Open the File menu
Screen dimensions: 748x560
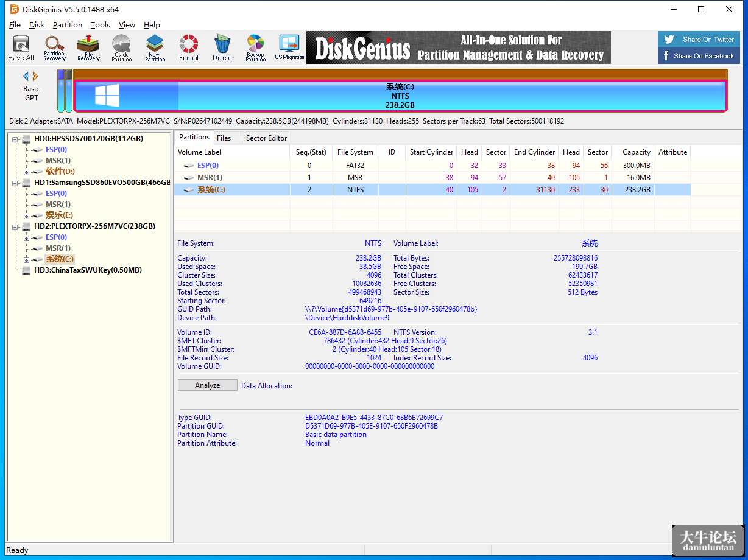tap(15, 25)
